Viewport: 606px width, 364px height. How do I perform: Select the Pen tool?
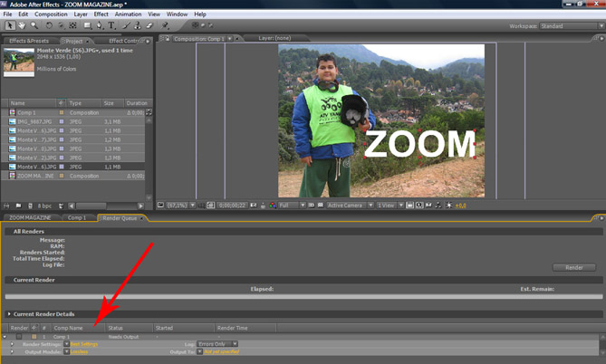click(x=99, y=25)
